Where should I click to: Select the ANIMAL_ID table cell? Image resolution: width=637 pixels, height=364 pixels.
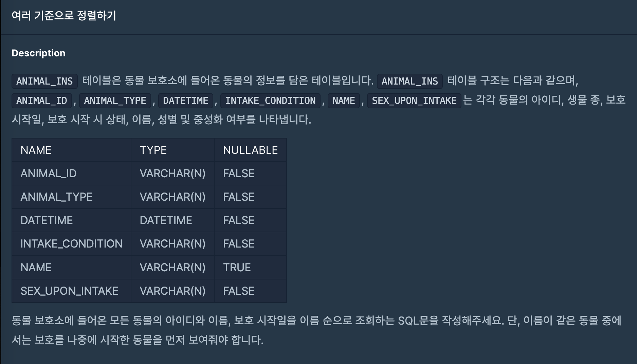(49, 174)
